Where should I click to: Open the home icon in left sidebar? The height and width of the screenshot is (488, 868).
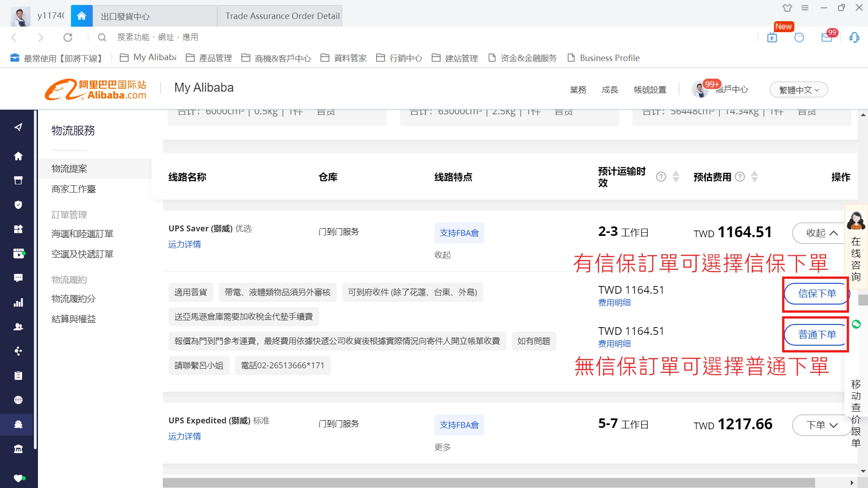[x=18, y=156]
